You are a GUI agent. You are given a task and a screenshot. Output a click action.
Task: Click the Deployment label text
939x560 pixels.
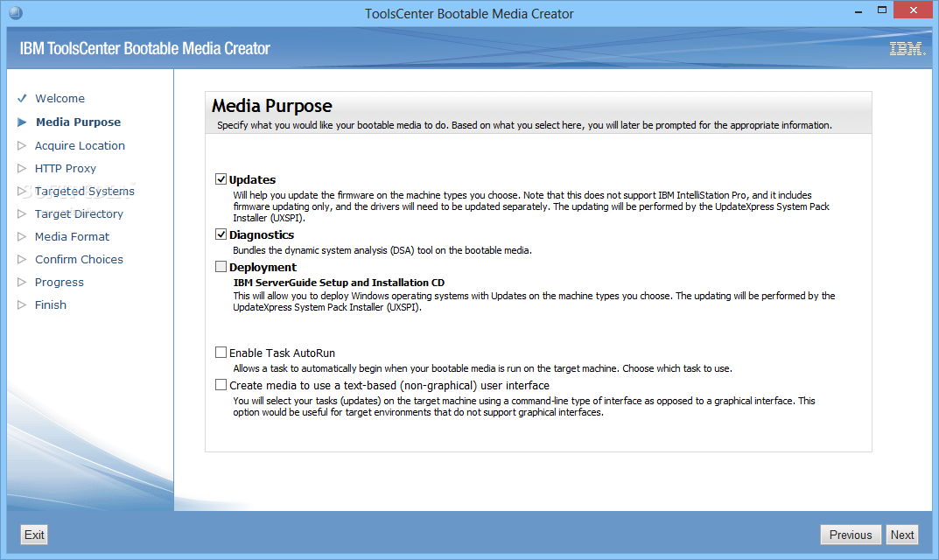263,267
